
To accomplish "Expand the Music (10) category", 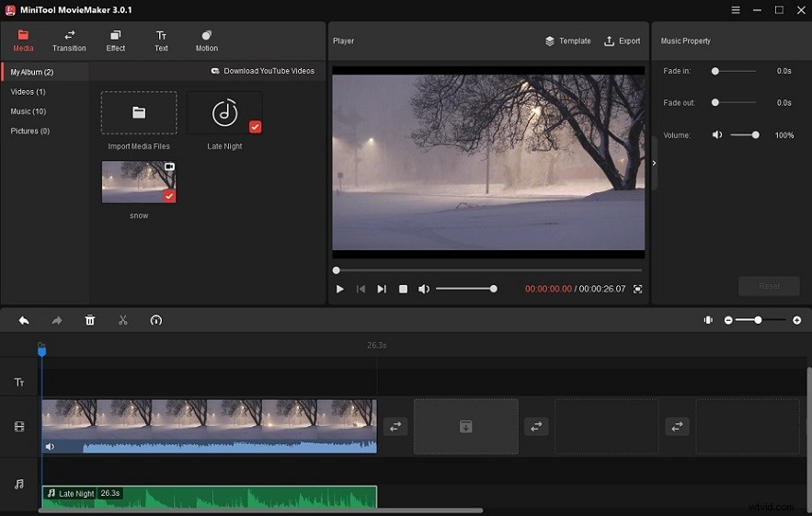I will (29, 111).
